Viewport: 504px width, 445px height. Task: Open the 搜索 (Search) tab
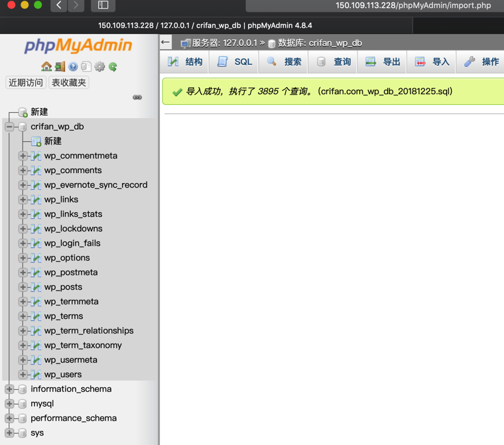click(x=284, y=62)
